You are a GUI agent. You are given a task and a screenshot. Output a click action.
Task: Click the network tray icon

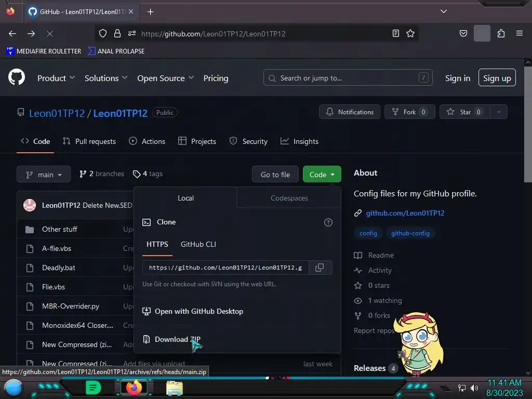click(x=462, y=388)
